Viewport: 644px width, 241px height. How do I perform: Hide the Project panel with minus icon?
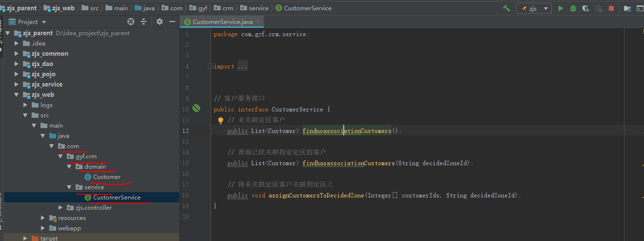172,22
